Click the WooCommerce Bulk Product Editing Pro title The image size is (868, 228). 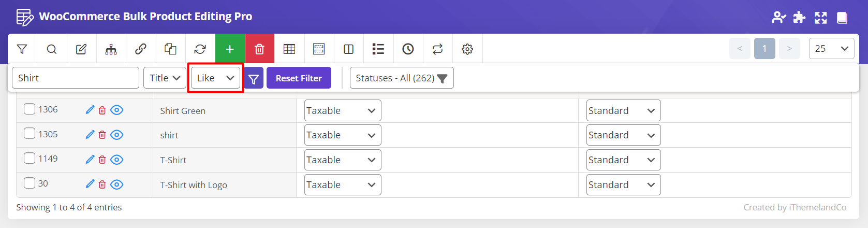tap(145, 17)
